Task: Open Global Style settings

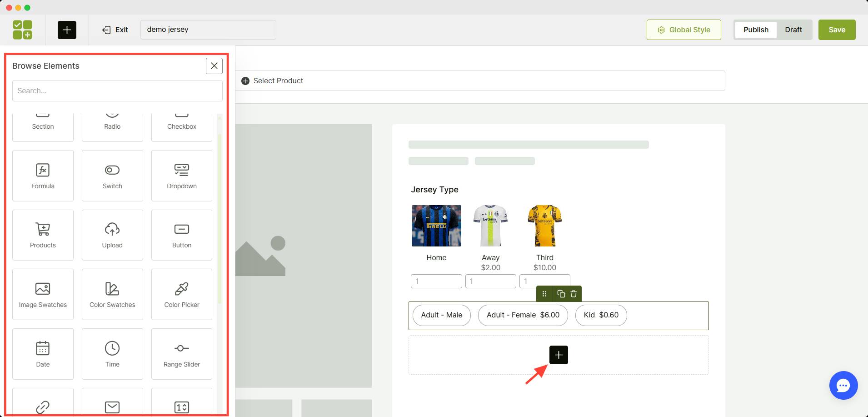Action: tap(684, 30)
